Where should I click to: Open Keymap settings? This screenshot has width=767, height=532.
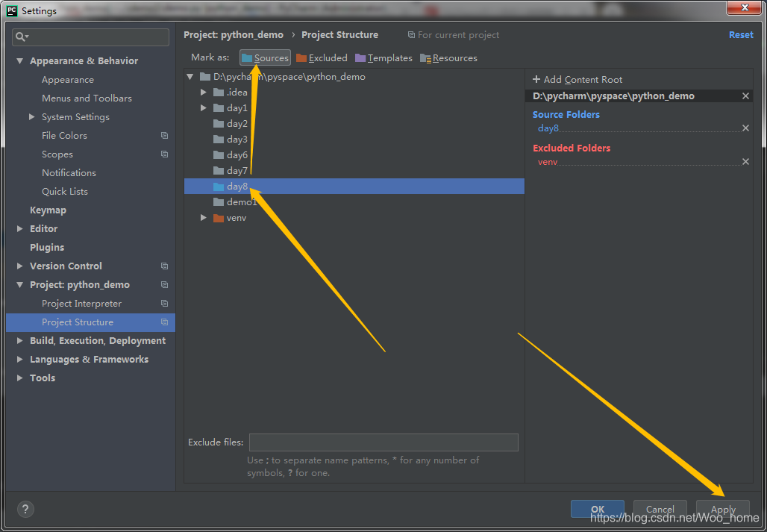pos(48,210)
